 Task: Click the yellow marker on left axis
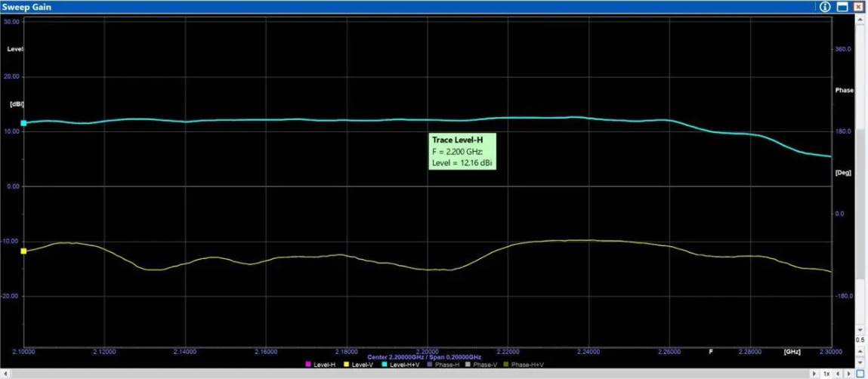(23, 251)
